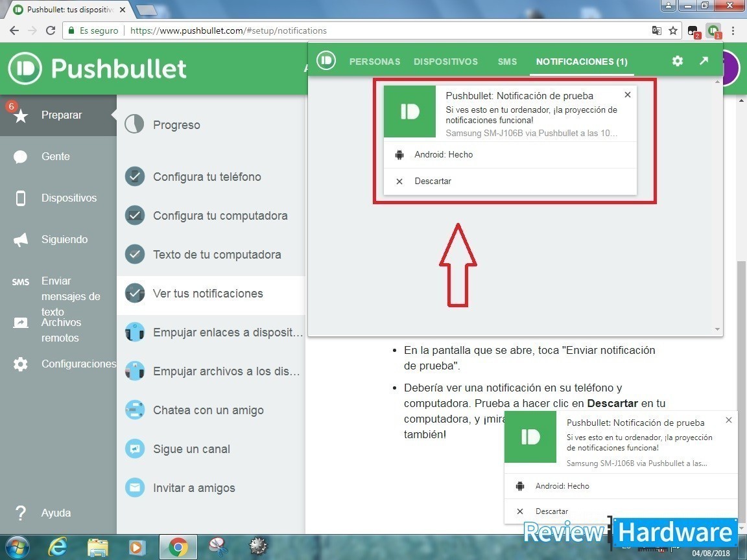Click Pushbullet extension icon in Chrome toolbar
The image size is (747, 560).
713,31
